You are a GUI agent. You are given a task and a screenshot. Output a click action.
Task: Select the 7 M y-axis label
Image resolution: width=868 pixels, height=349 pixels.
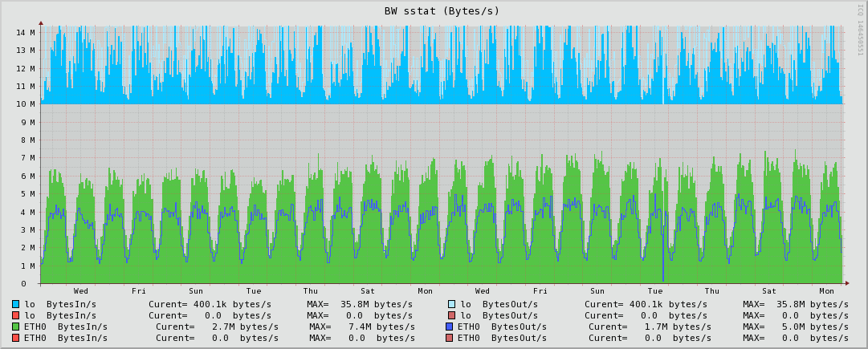coord(28,158)
